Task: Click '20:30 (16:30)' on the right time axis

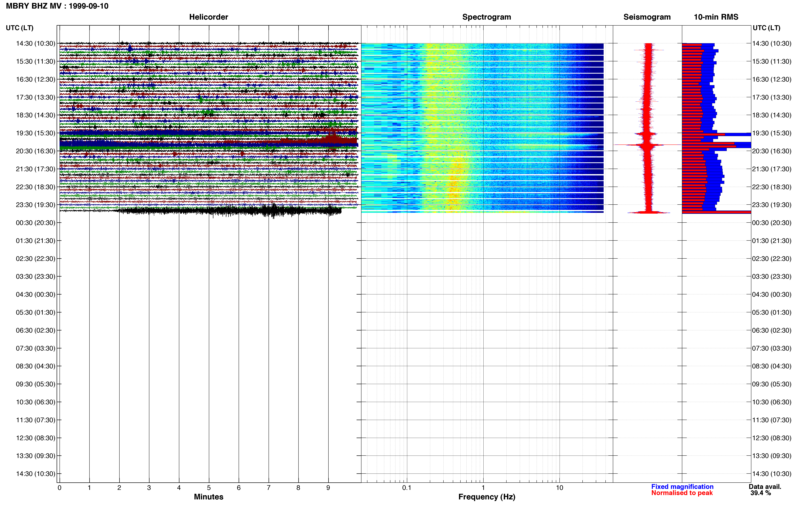Action: (x=772, y=151)
